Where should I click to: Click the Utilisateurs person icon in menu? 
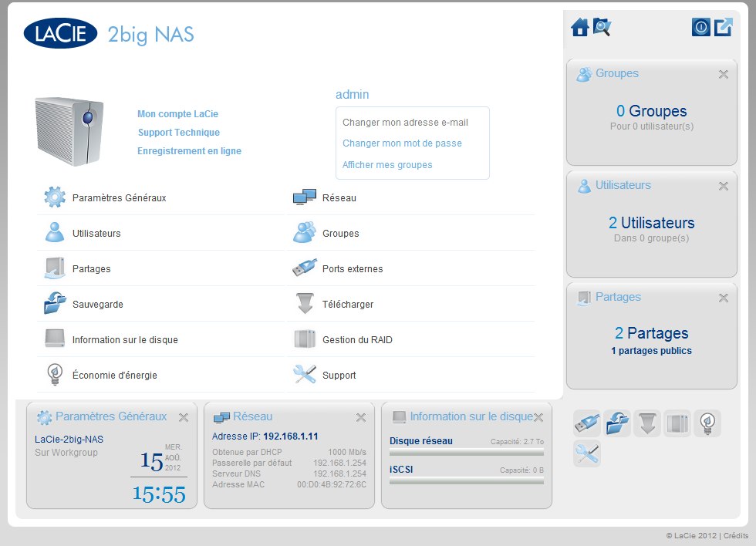point(55,232)
